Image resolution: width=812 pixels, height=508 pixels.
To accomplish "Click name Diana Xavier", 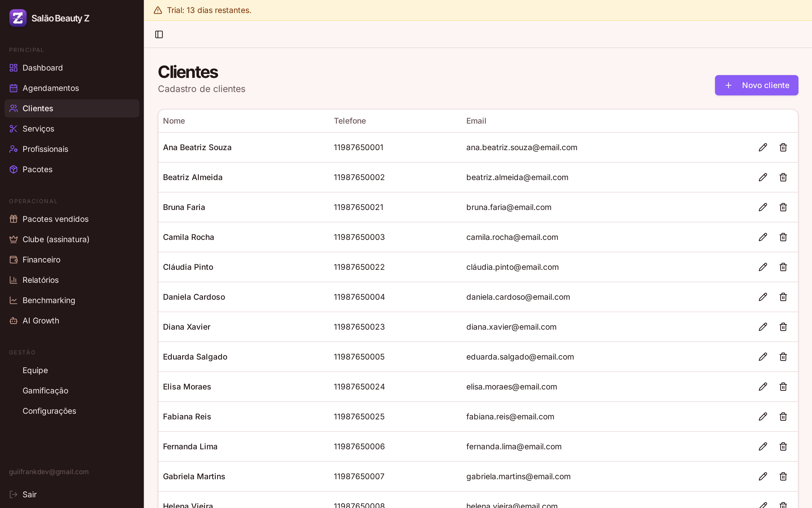I will click(x=187, y=327).
